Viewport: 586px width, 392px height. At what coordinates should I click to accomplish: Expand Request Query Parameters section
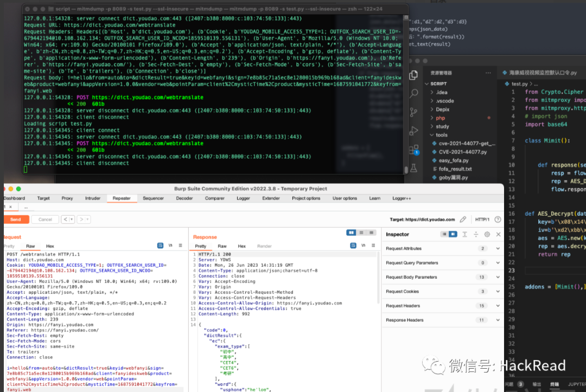(498, 263)
